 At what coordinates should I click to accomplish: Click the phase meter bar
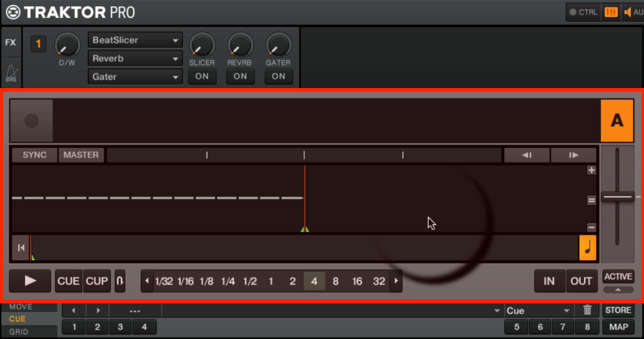(x=304, y=155)
